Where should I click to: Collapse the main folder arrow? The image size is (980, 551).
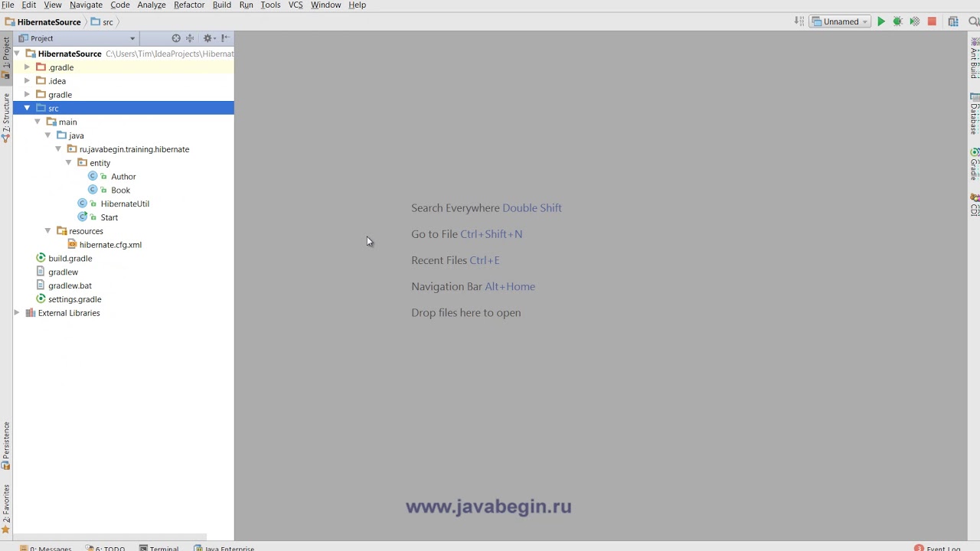[x=38, y=122]
